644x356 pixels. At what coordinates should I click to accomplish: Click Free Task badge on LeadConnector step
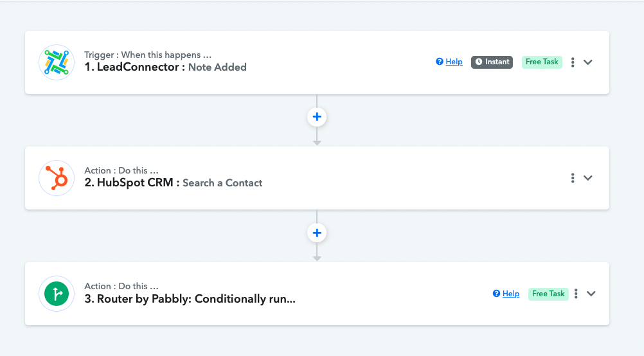click(542, 62)
